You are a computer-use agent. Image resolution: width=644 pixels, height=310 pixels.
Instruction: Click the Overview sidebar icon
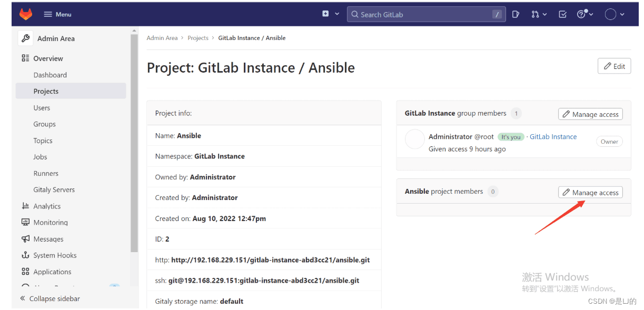pyautogui.click(x=25, y=58)
